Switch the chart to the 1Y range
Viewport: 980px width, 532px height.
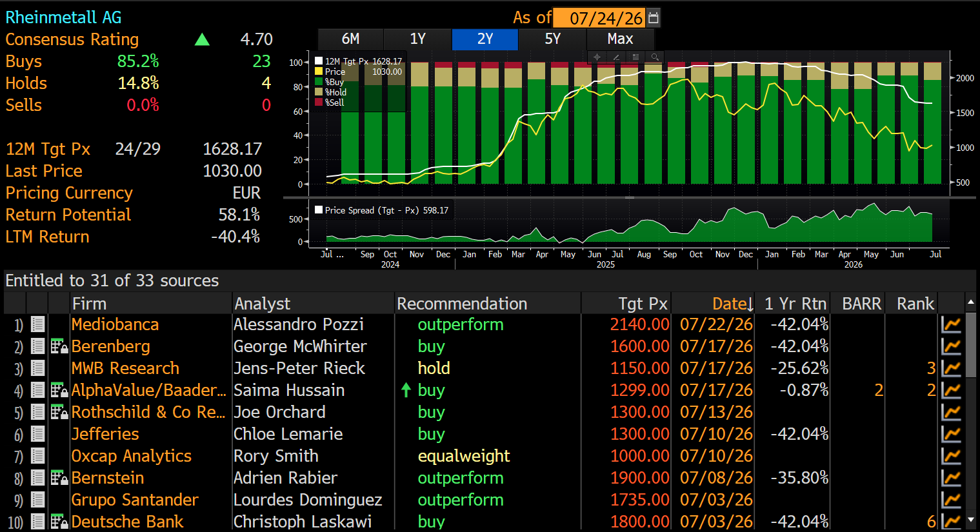[418, 39]
